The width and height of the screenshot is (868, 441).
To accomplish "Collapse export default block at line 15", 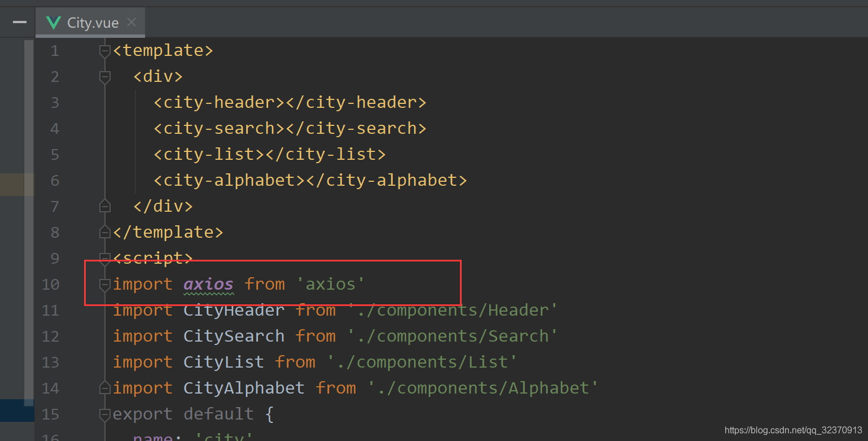I will [x=104, y=415].
